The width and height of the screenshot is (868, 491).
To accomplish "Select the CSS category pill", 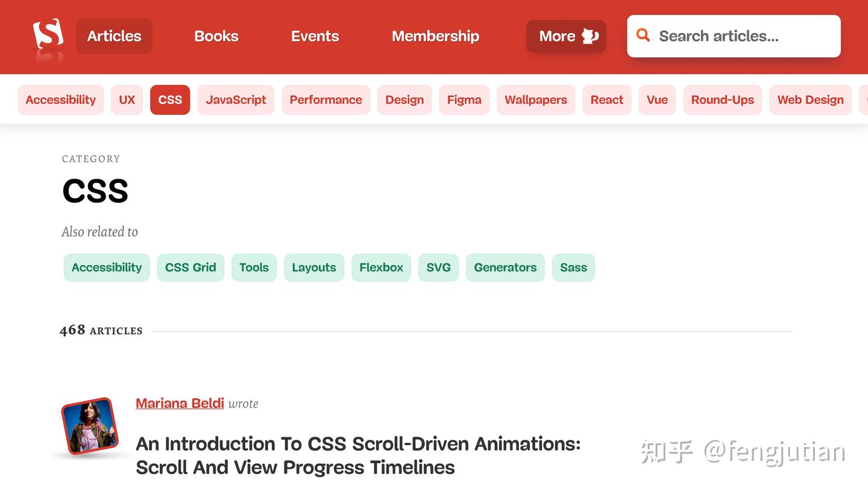I will pyautogui.click(x=169, y=100).
